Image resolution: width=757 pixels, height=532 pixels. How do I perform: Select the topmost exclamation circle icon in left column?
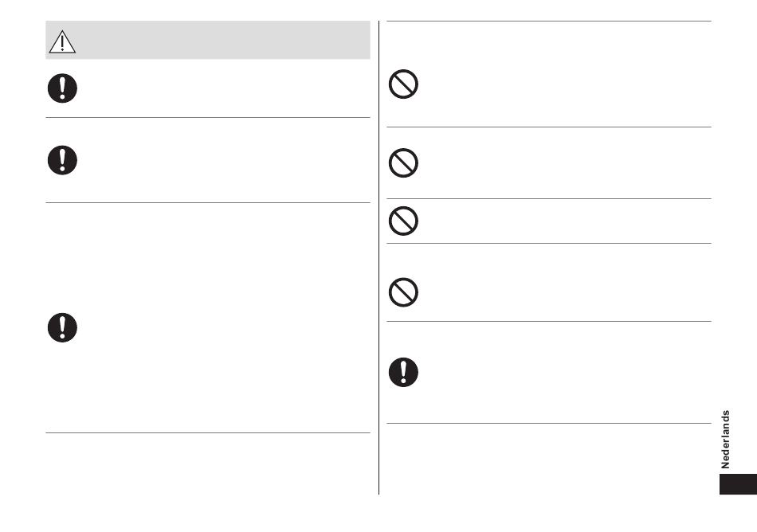click(62, 88)
